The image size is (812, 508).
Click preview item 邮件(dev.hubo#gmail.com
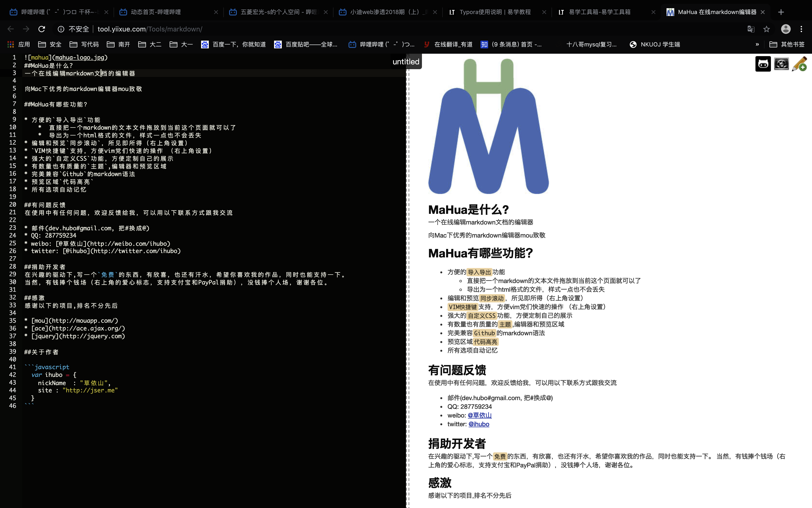pos(500,398)
